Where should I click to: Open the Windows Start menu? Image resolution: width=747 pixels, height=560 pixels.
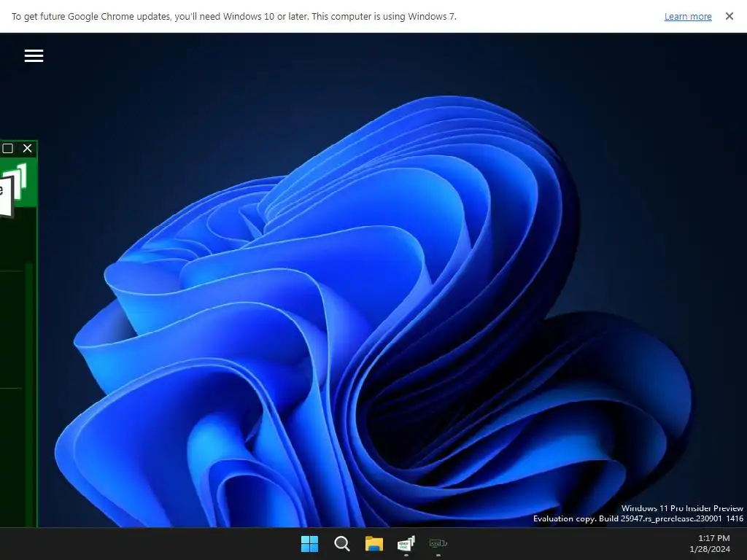coord(309,543)
